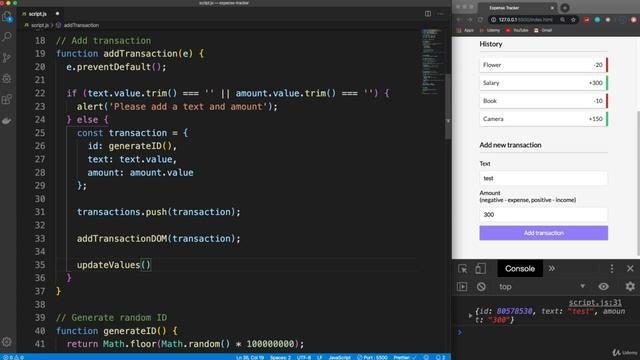Click the zoom magnifier in address bar
Image resolution: width=640 pixels, height=360 pixels.
563,20
